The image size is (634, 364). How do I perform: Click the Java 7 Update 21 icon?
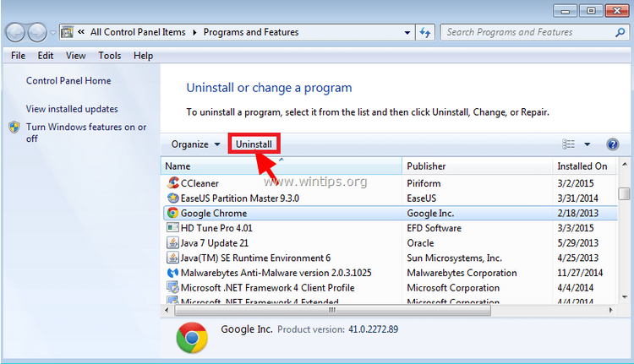[172, 242]
